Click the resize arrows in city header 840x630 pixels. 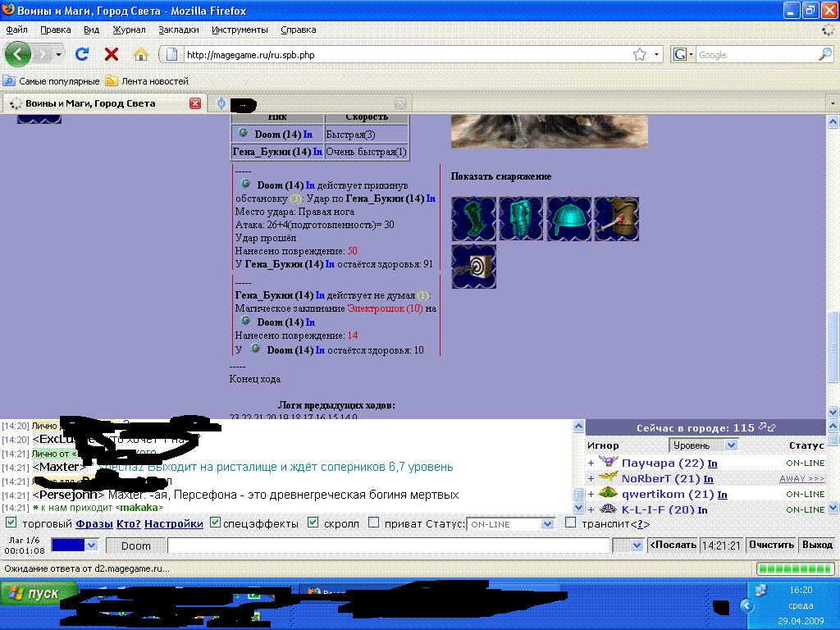(767, 427)
